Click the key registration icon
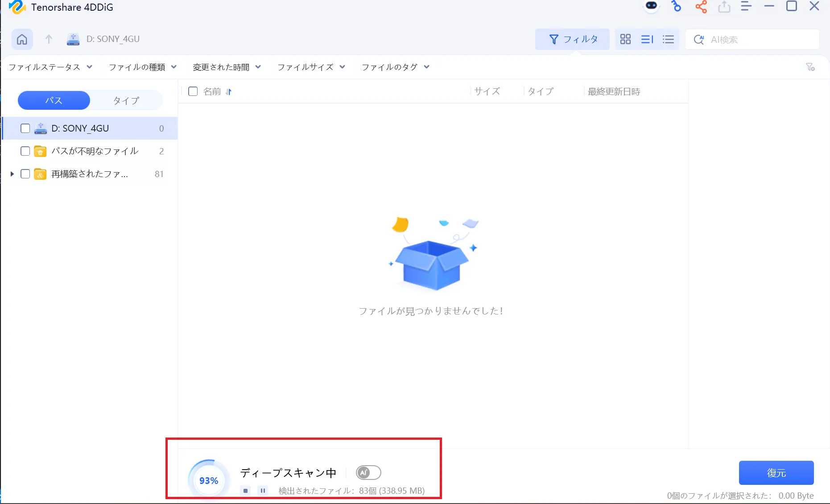This screenshot has width=830, height=504. click(x=676, y=8)
